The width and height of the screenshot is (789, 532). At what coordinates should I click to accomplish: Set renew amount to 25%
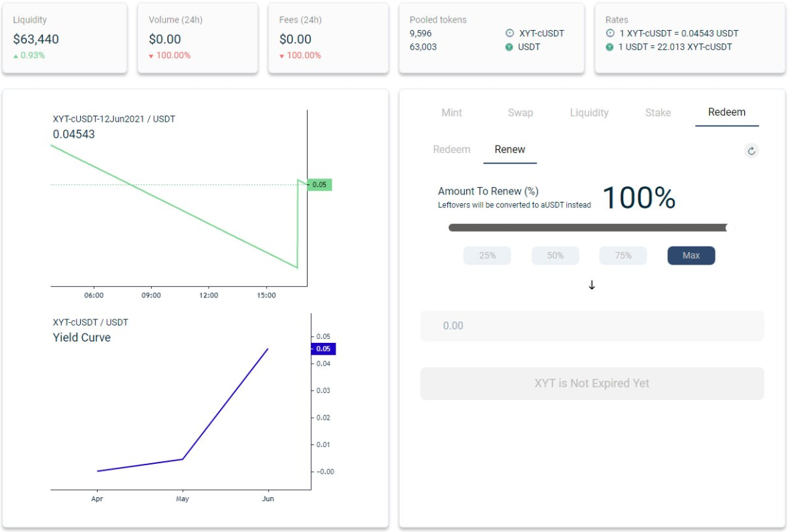[487, 255]
